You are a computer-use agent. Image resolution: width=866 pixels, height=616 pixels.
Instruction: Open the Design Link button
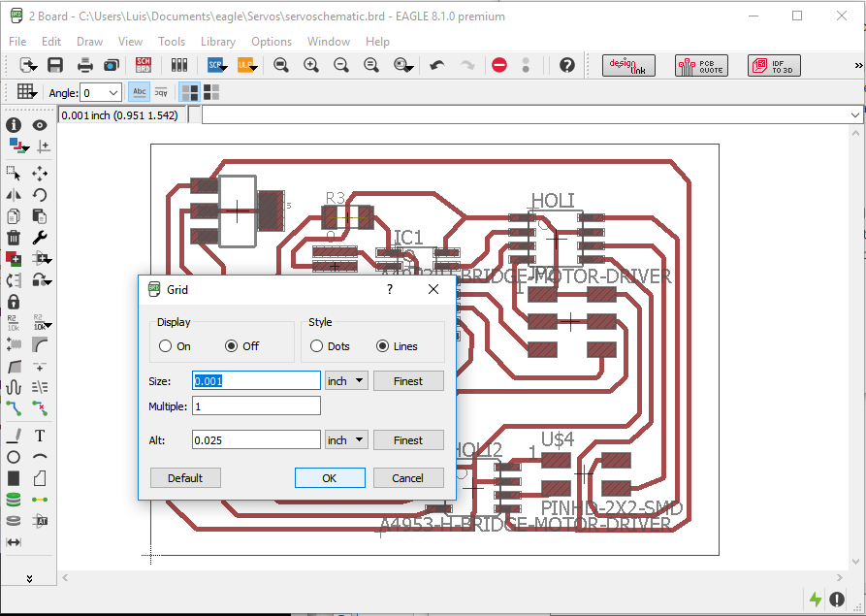[628, 66]
